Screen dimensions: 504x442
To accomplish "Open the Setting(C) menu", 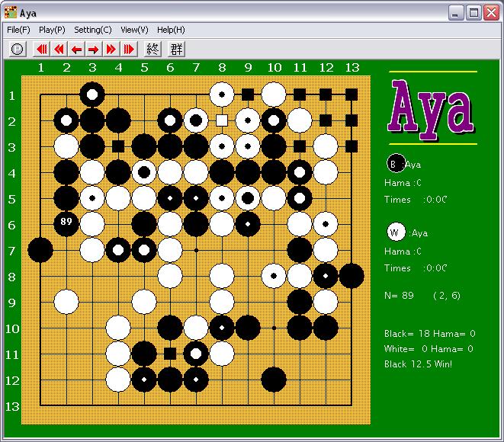I will [93, 30].
